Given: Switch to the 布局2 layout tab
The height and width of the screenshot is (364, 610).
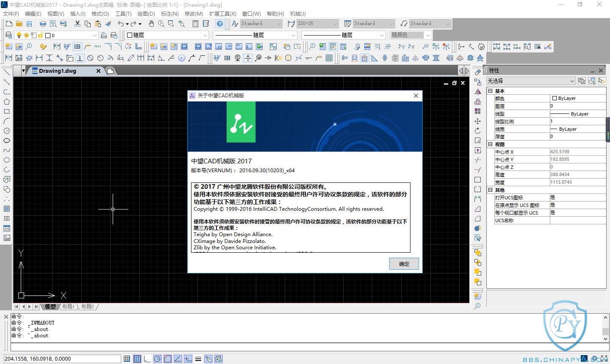Looking at the screenshot, I should (87, 306).
